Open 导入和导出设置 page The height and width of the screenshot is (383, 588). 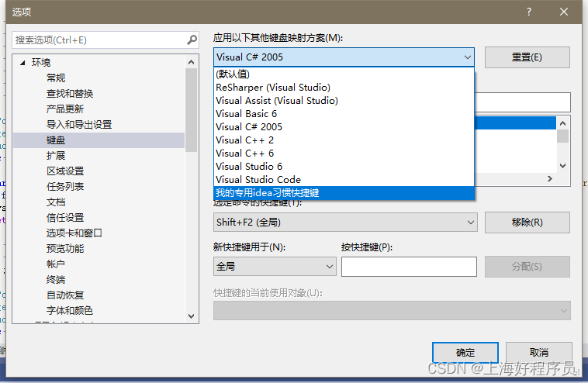point(79,125)
